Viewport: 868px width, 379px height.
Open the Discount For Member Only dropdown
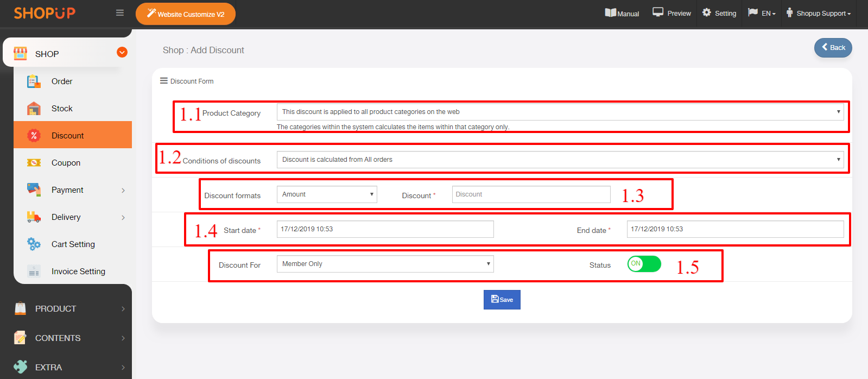[385, 264]
